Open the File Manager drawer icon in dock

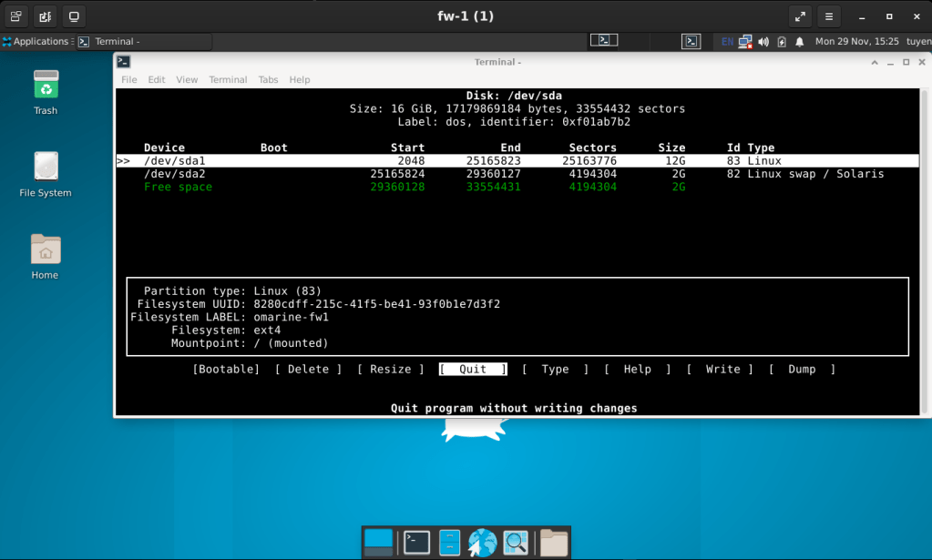tap(449, 543)
